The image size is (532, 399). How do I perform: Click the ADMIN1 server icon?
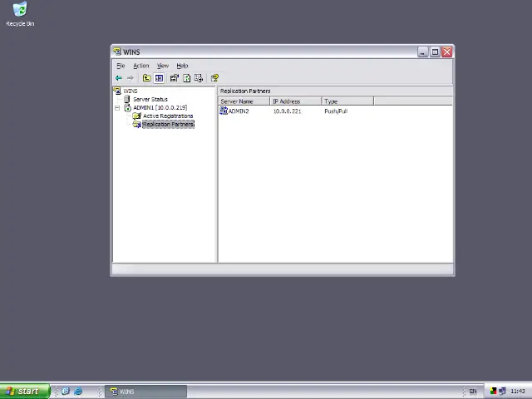[x=127, y=108]
